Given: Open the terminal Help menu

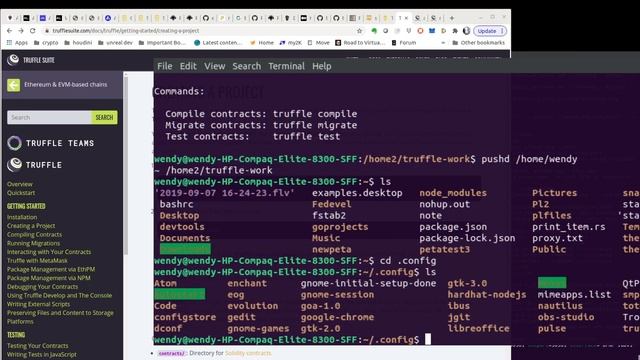Looking at the screenshot, I should 322,66.
